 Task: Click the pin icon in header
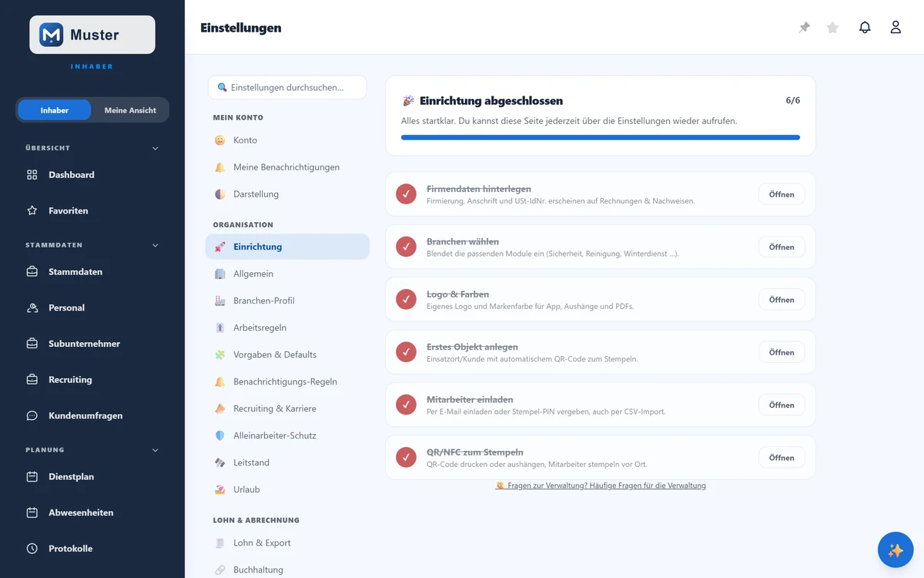click(x=805, y=27)
